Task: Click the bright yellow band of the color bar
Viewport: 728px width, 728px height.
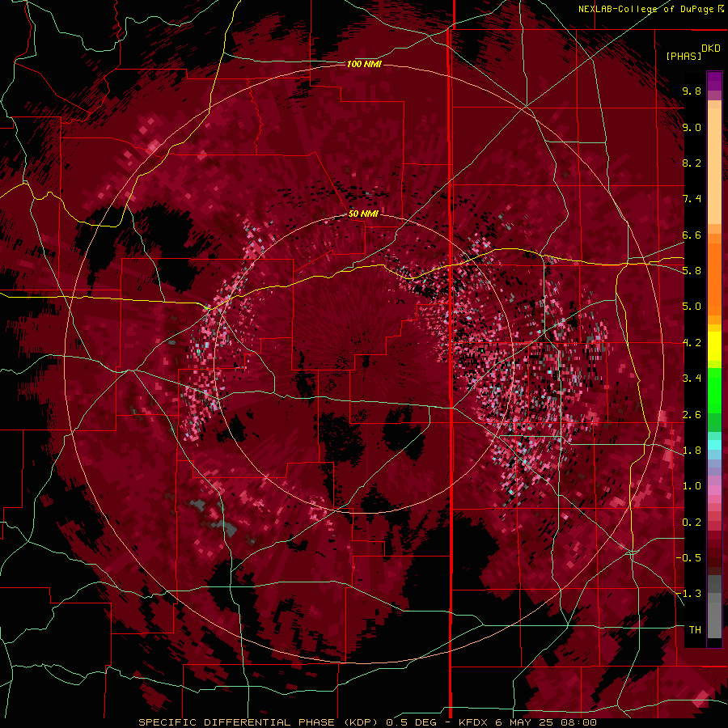Action: [714, 346]
